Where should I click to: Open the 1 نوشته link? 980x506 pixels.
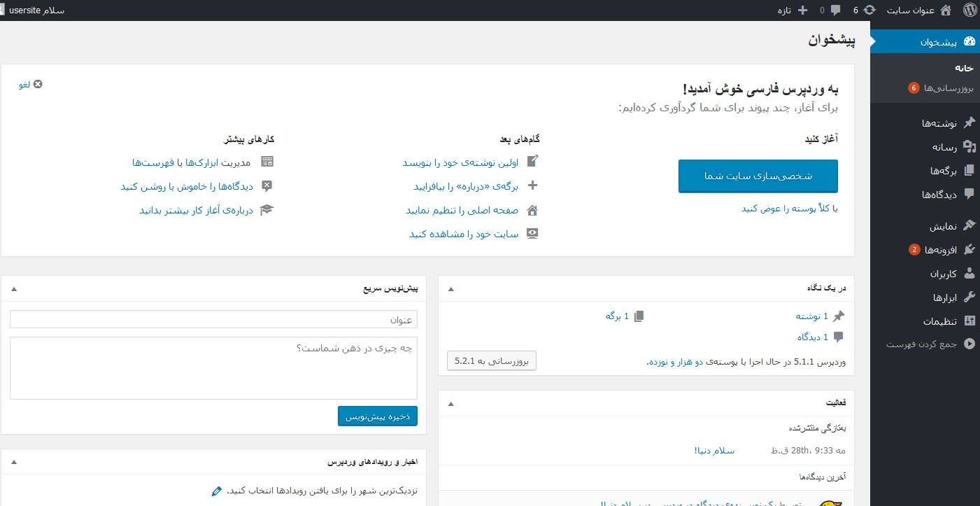[812, 316]
